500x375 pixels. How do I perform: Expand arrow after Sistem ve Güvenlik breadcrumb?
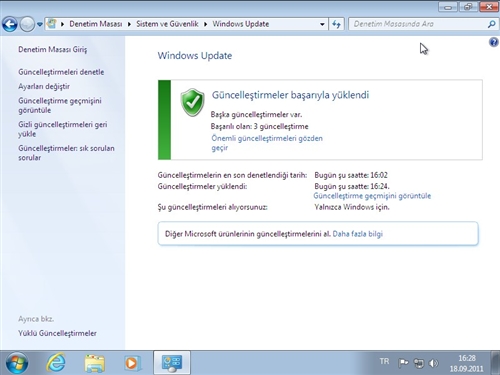(205, 24)
